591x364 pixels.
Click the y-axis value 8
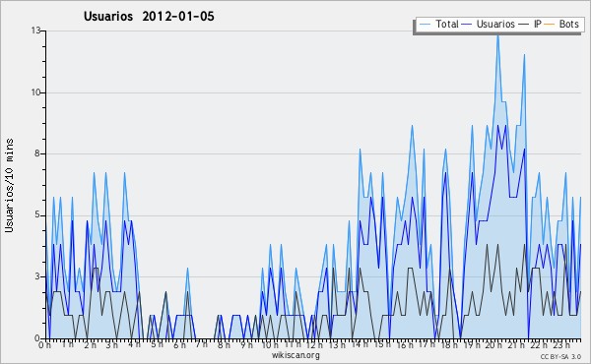38,153
